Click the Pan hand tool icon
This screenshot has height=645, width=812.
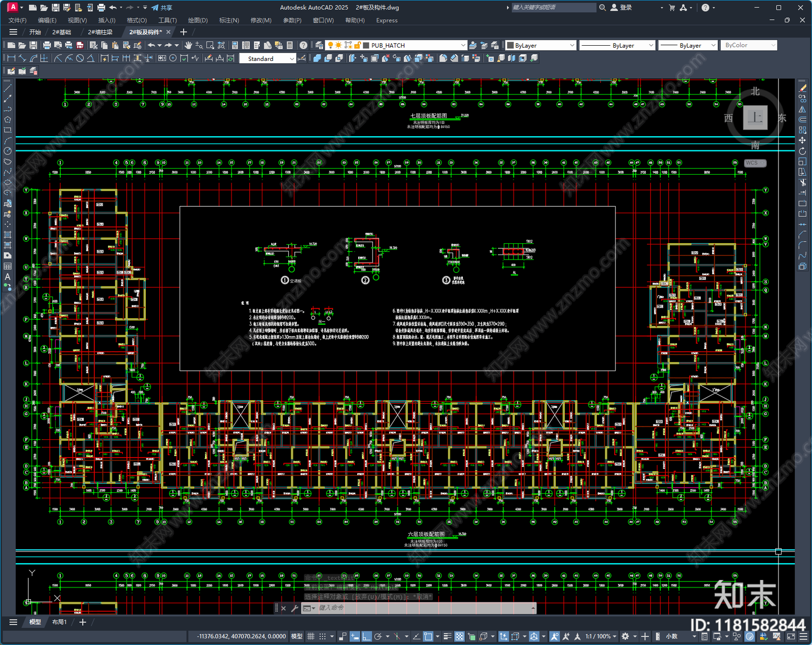188,45
